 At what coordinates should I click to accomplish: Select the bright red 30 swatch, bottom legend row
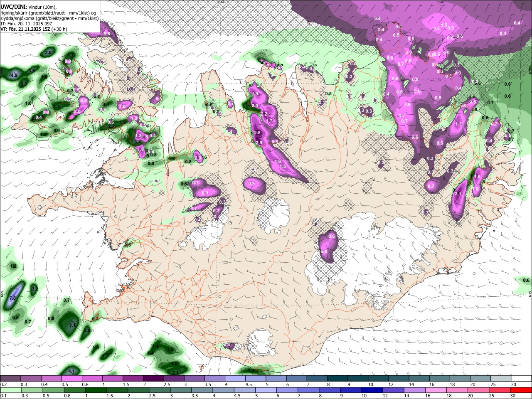[x=521, y=390]
